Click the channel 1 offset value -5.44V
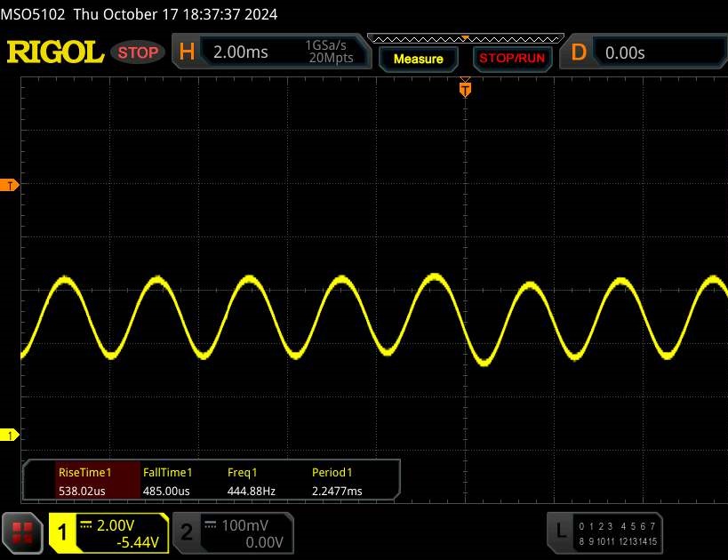The width and height of the screenshot is (728, 560). tap(138, 542)
